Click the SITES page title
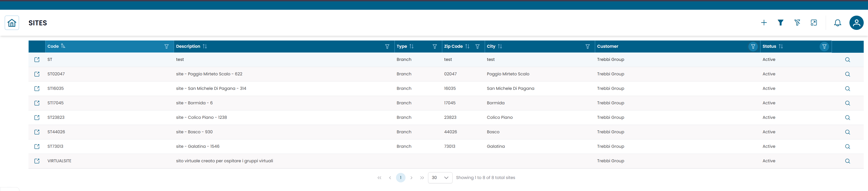 [38, 23]
